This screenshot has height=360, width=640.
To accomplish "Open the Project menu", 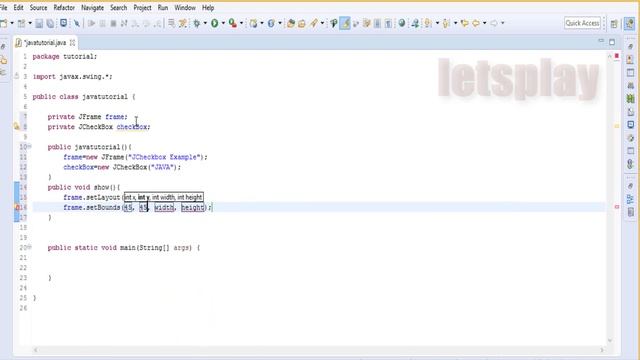I will pyautogui.click(x=142, y=8).
